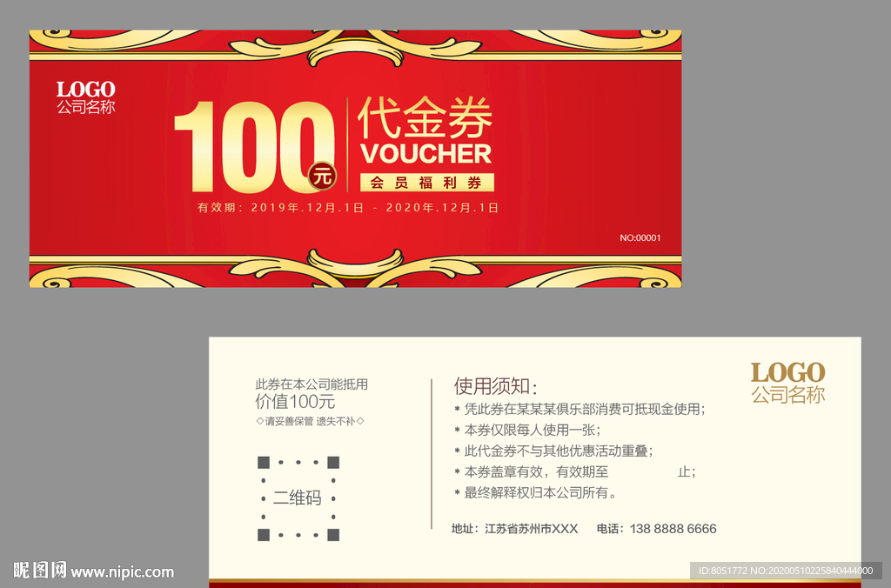Click the VOUCHER word
891x588 pixels.
425,154
